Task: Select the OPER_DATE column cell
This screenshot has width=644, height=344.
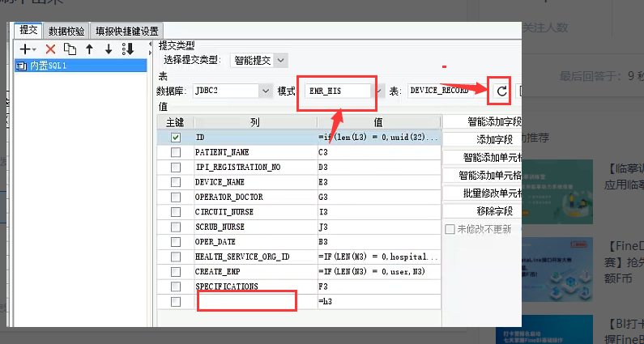Action: tap(255, 242)
